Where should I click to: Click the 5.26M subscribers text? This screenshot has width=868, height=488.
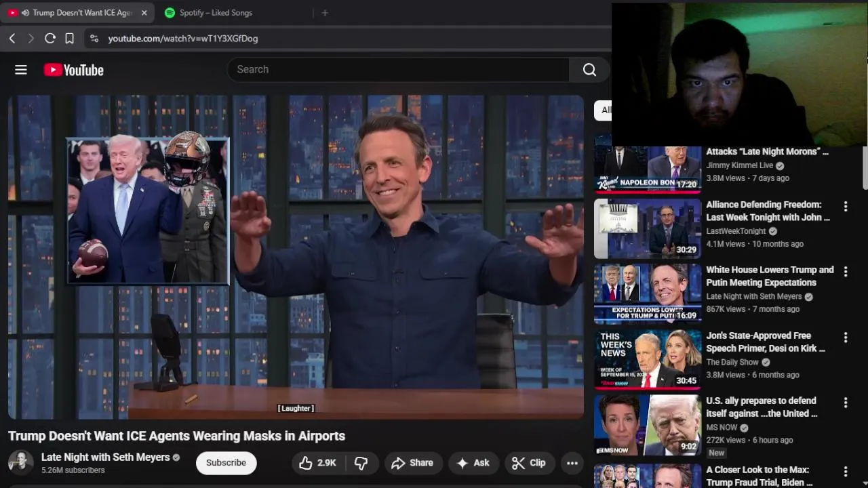[73, 470]
